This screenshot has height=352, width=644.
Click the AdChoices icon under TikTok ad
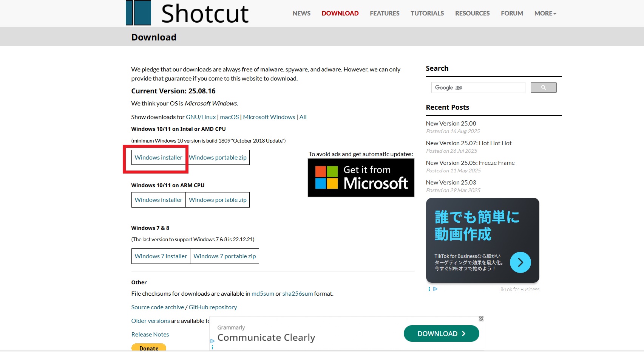tap(435, 289)
